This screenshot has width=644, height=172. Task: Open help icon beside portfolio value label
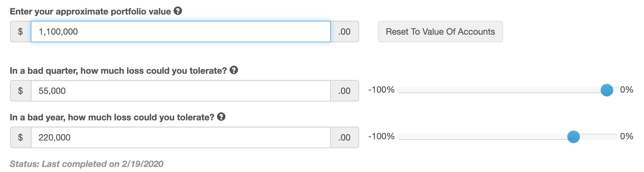pos(178,11)
